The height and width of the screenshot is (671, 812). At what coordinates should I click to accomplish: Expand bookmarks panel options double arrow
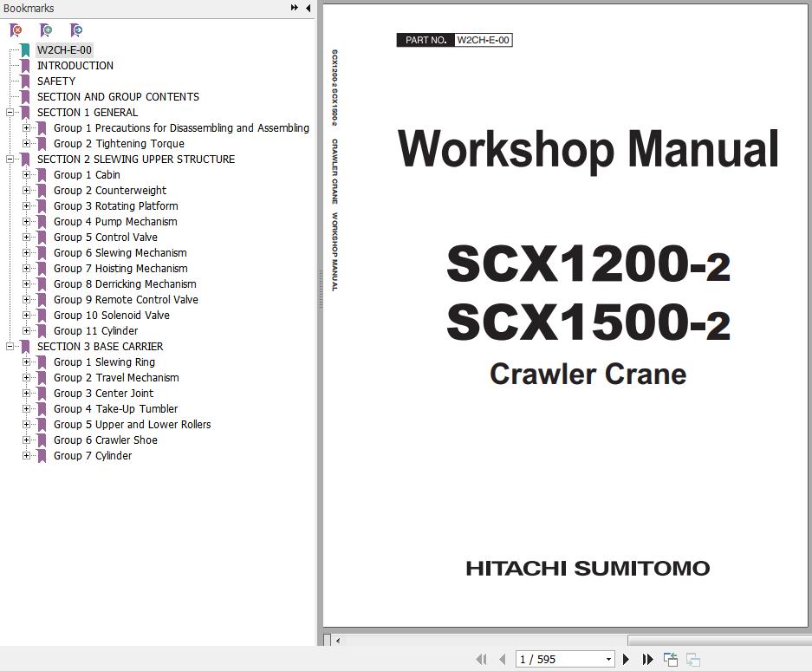pos(294,8)
